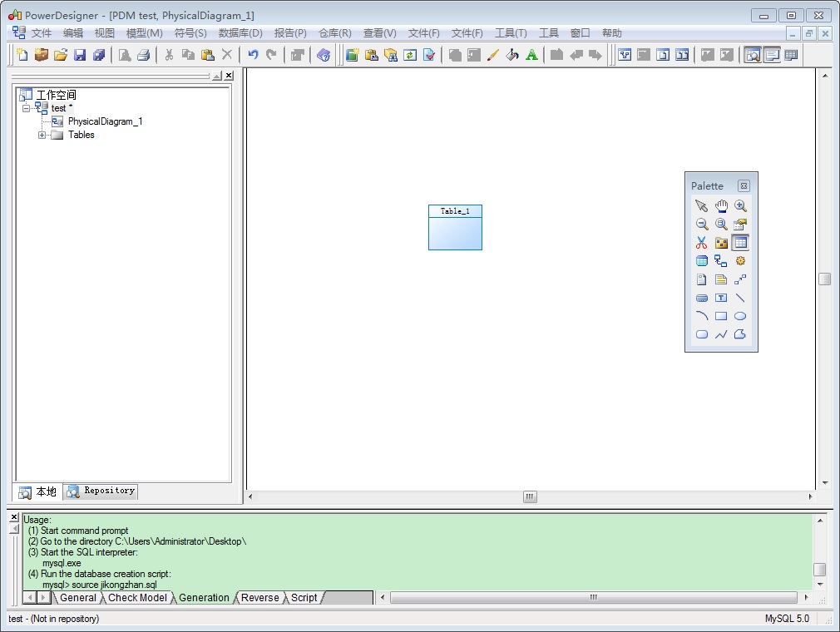The image size is (840, 632).
Task: Click the New model toolbar icon
Action: 22,55
